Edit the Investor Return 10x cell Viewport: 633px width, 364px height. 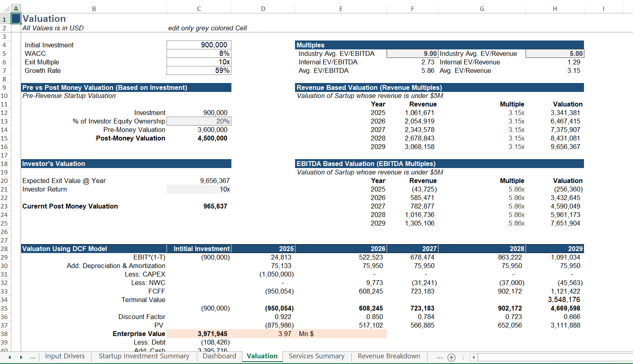pos(199,189)
